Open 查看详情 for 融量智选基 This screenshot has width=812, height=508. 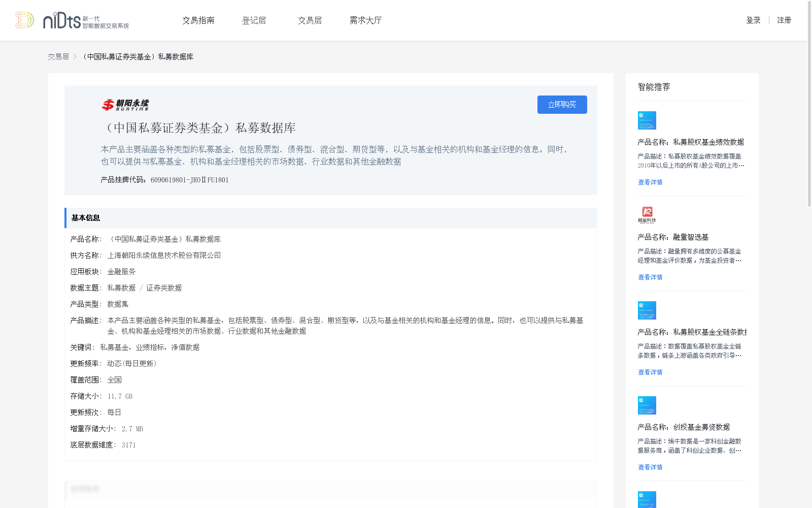650,277
